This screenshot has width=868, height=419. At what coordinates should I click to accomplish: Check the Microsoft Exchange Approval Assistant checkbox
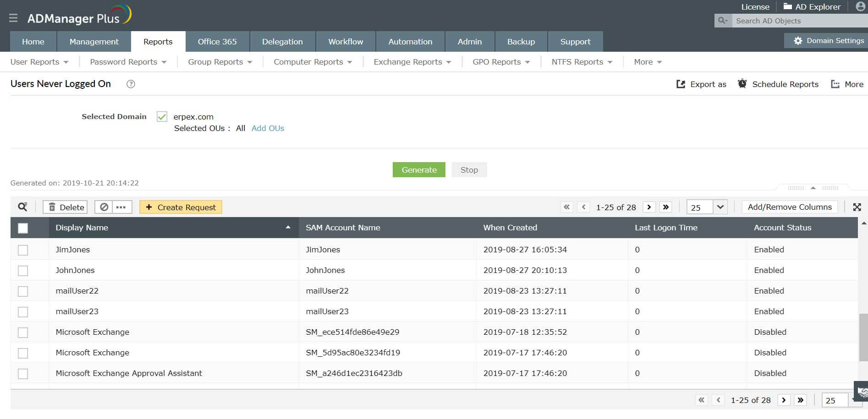(23, 374)
